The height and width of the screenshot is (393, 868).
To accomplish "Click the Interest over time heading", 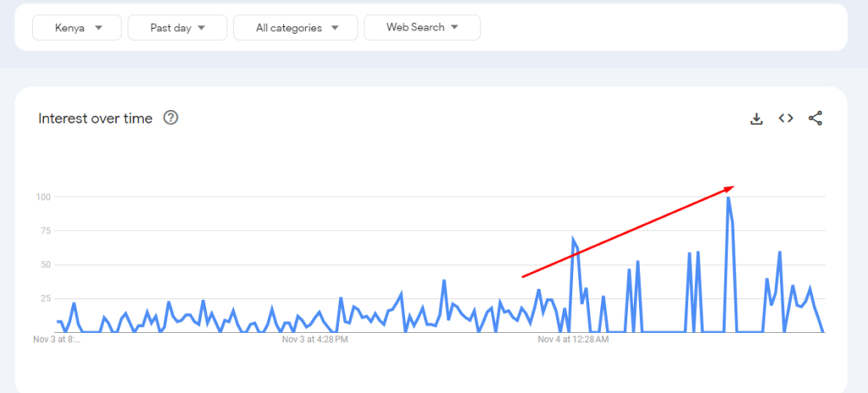I will pos(95,119).
